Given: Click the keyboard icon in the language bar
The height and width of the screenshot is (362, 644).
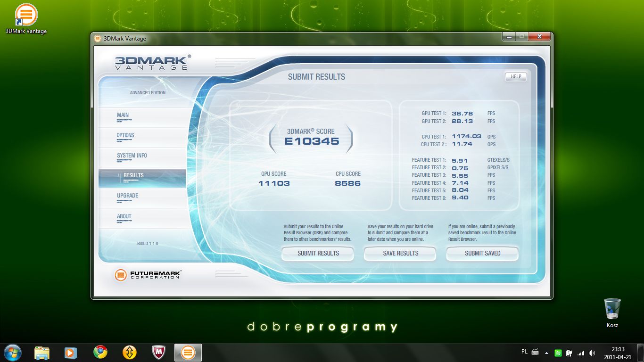Looking at the screenshot, I should (x=535, y=352).
